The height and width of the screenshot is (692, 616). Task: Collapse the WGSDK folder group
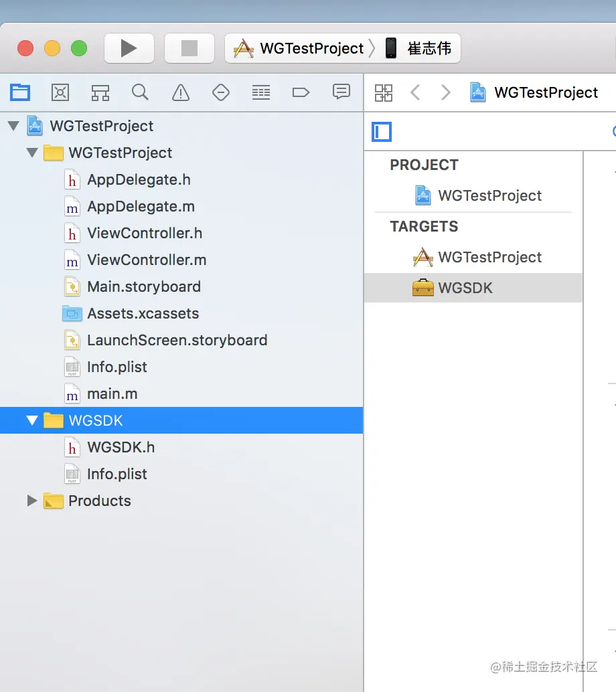tap(32, 420)
